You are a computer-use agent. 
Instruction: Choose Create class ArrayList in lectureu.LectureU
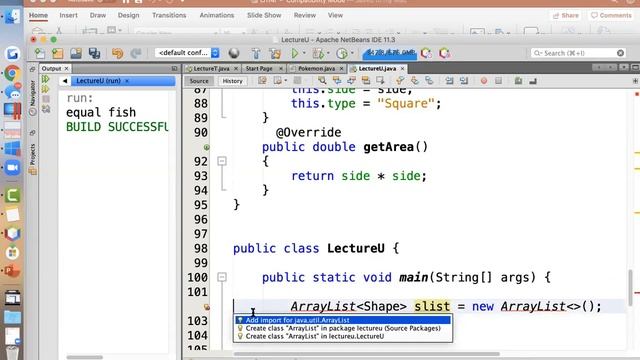343,336
